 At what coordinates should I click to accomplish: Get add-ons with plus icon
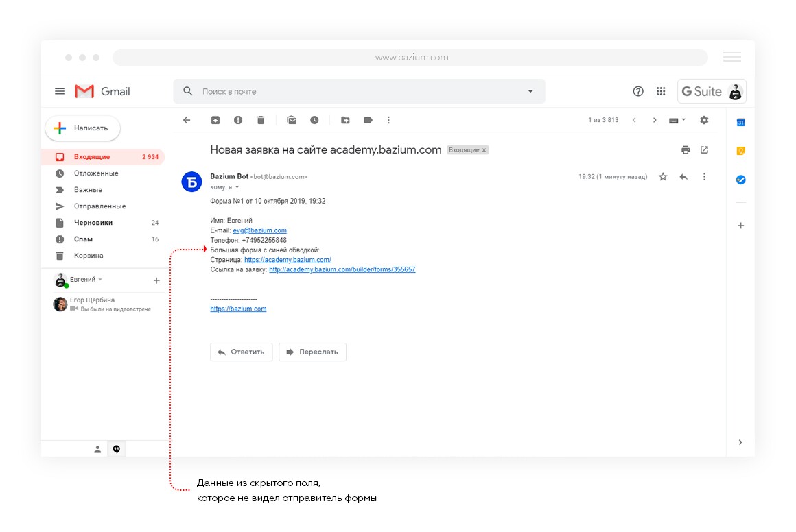click(x=740, y=226)
